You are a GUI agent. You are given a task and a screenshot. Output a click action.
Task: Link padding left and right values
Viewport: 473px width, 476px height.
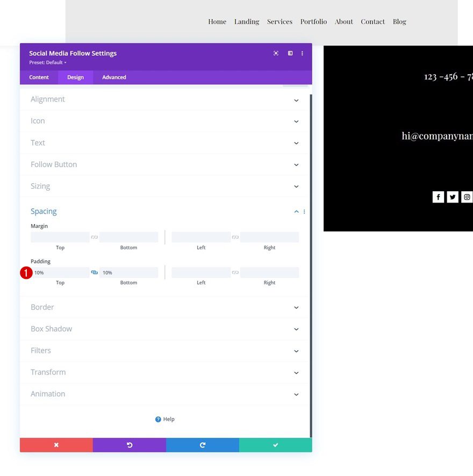tap(235, 272)
